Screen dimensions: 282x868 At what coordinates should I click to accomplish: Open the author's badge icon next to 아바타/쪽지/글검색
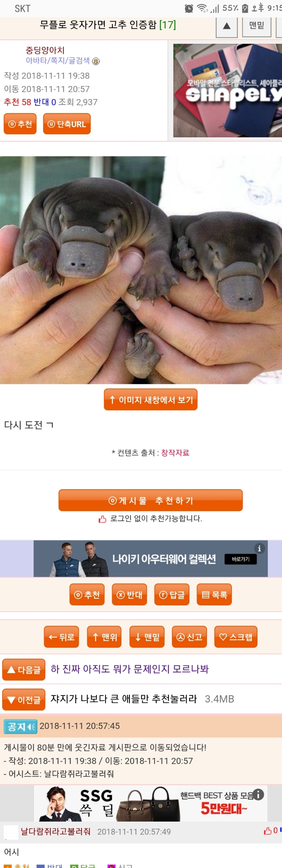click(96, 62)
